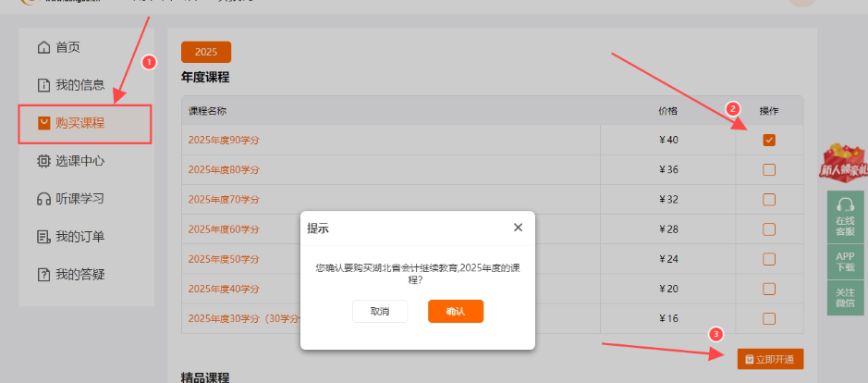Close the 提示 dialog with X
Image resolution: width=868 pixels, height=383 pixels.
pyautogui.click(x=518, y=228)
